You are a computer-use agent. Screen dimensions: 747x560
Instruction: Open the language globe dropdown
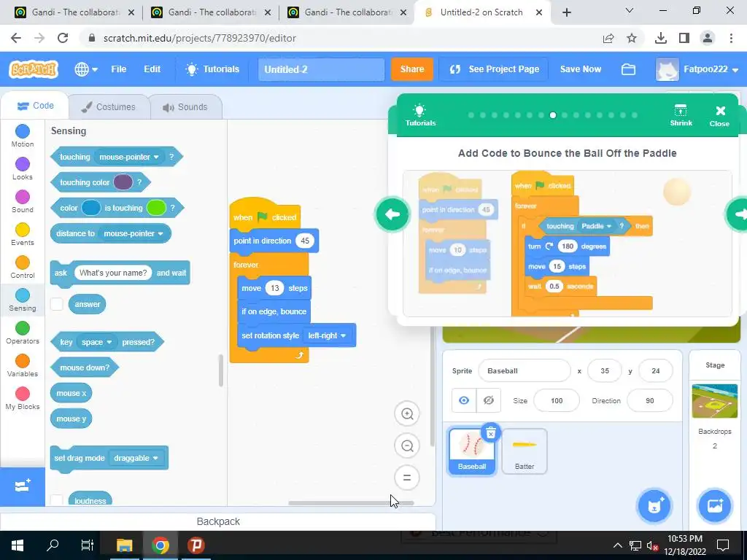[x=86, y=69]
